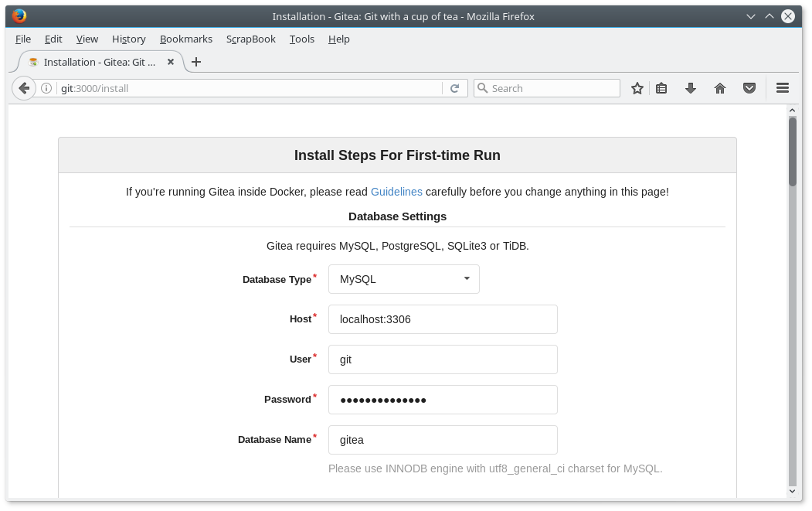Reload the page with the refresh icon

click(454, 88)
